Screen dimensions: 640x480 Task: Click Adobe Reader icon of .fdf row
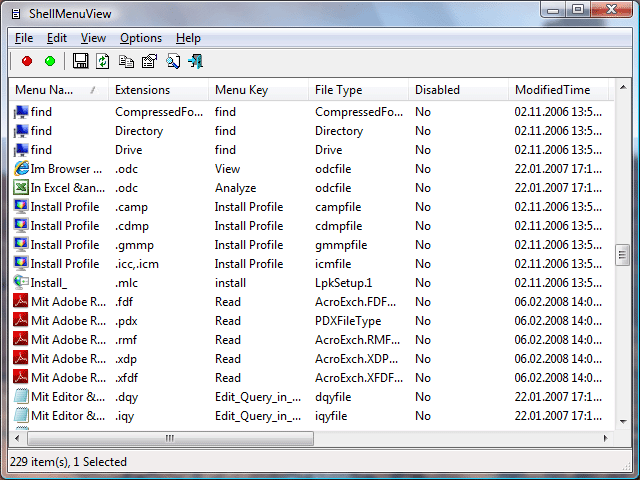(x=21, y=302)
